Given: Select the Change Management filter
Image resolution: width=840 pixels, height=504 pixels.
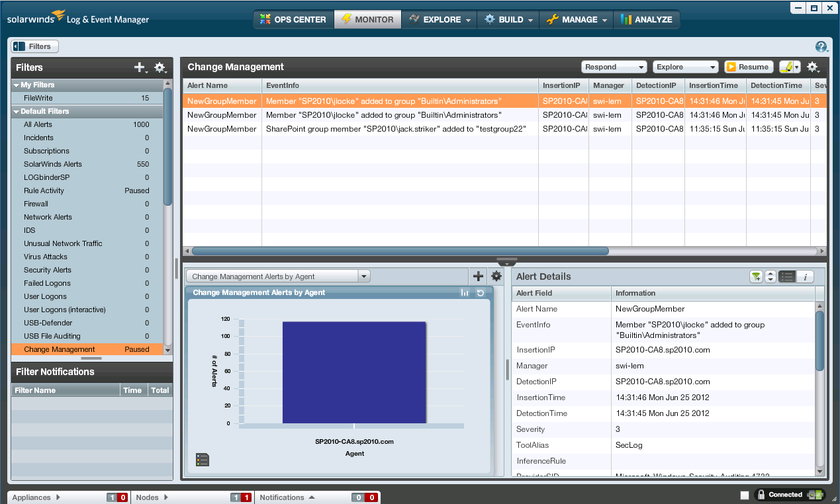Looking at the screenshot, I should click(87, 349).
